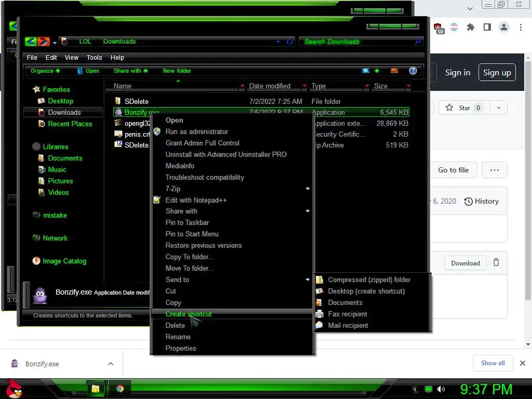This screenshot has height=399, width=532.
Task: Click the History link in Chrome
Action: [x=481, y=201]
